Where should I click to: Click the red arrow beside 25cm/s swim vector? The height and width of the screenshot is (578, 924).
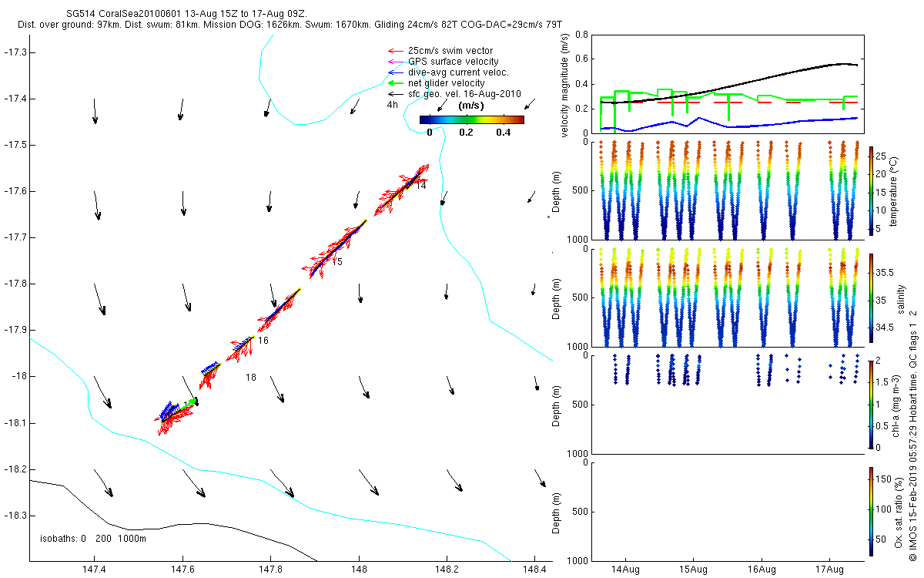point(396,51)
